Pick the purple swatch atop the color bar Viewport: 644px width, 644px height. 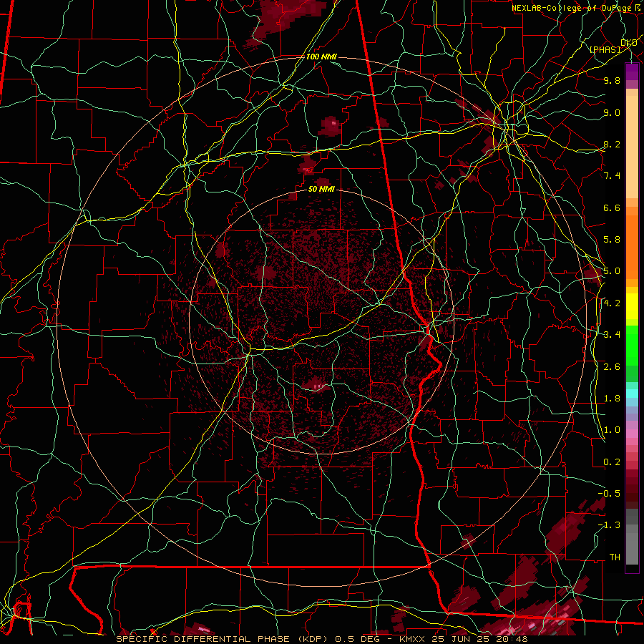tap(632, 72)
